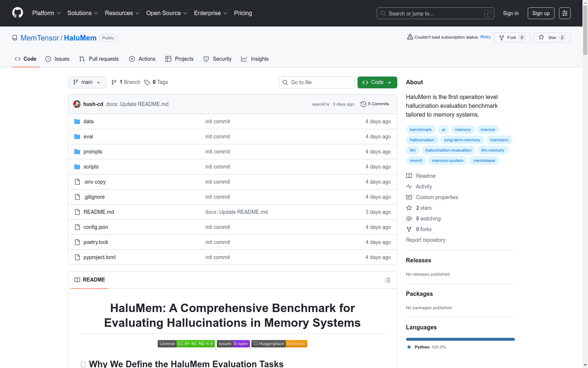Click the Search or jump to field
The height and width of the screenshot is (368, 588).
tap(435, 13)
